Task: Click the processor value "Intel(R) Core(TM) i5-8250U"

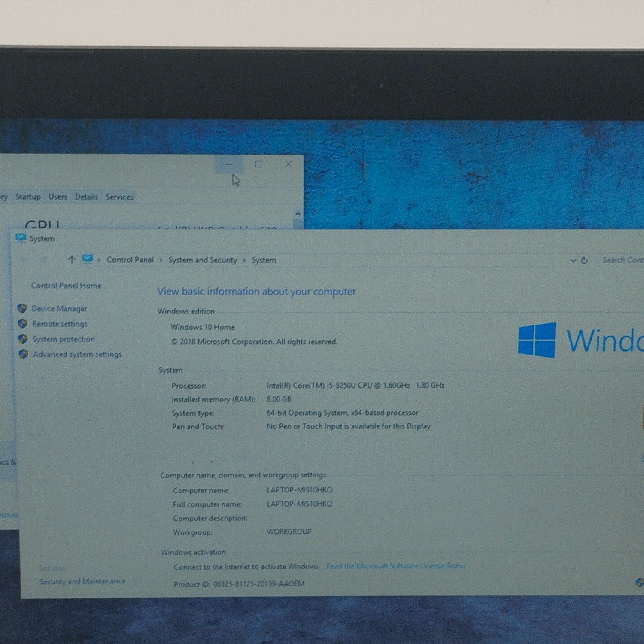Action: click(355, 386)
